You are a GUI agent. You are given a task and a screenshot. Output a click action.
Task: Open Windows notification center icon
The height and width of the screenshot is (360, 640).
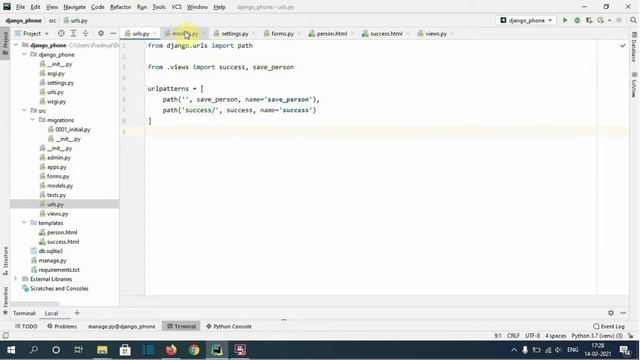(624, 350)
